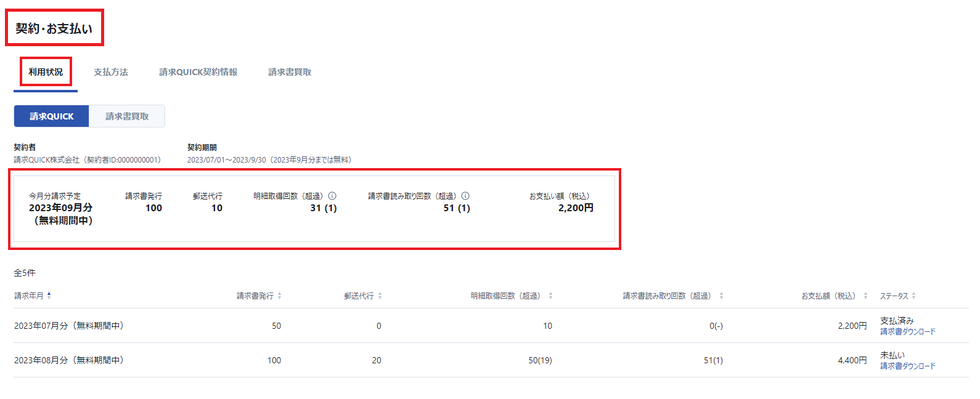
Task: Click 支払済み status text
Action: (897, 321)
